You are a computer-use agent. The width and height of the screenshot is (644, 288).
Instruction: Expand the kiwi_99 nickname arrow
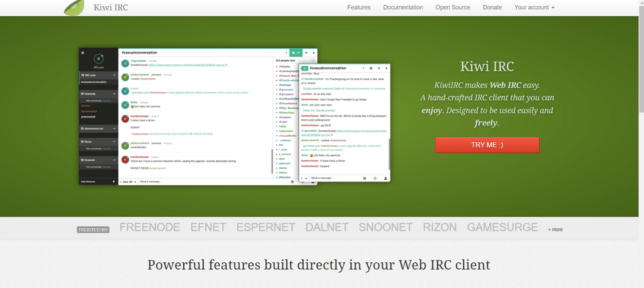coord(135,182)
